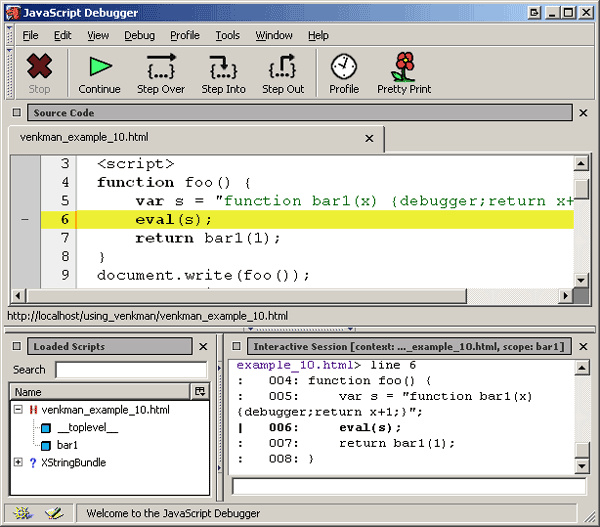
Task: Click the upper grippy arrow on the vertical splitter
Action: tap(220, 368)
